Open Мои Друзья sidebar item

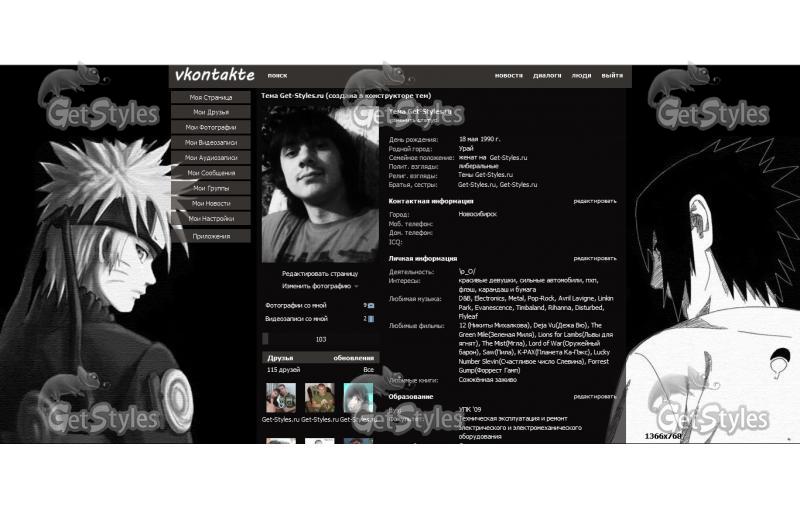click(211, 112)
